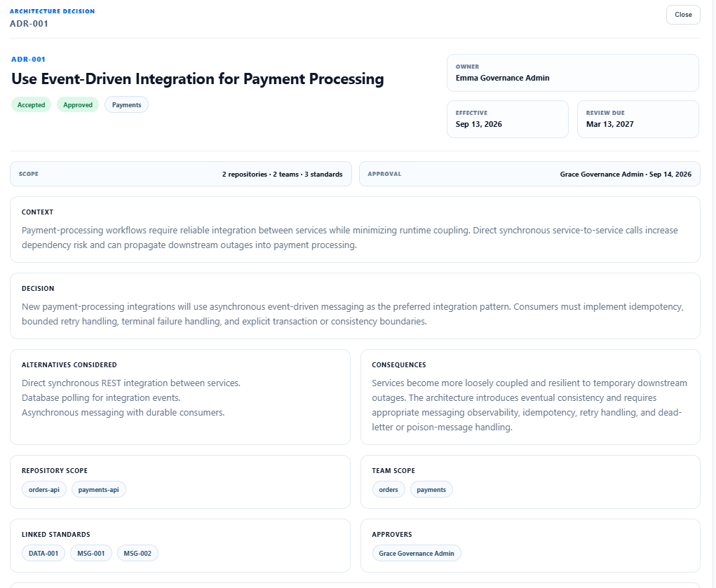Viewport: 716px width, 588px height.
Task: Click the blue ADR-001 identifier link
Action: coord(28,60)
